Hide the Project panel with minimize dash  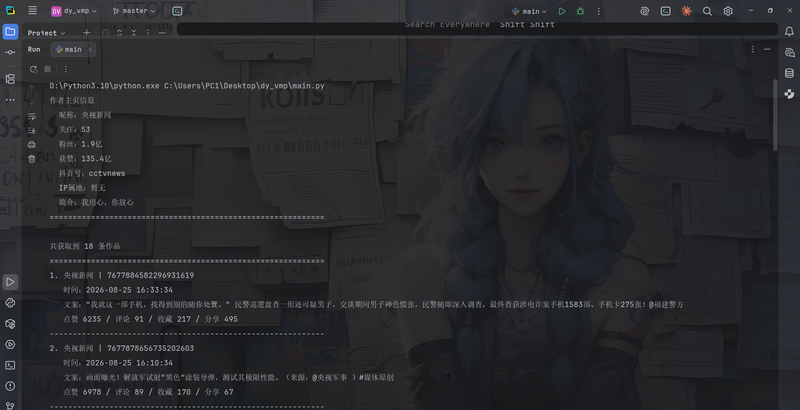(162, 33)
